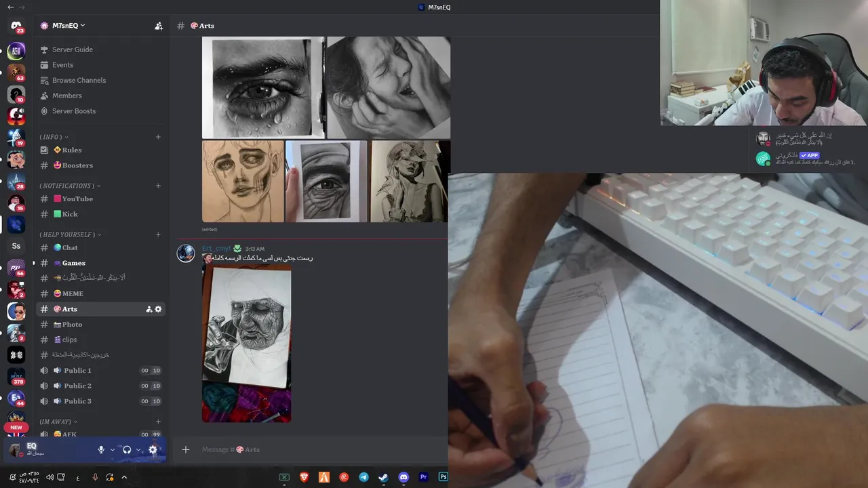868x488 pixels.
Task: Open server icon with 15 badge
Action: point(16,203)
